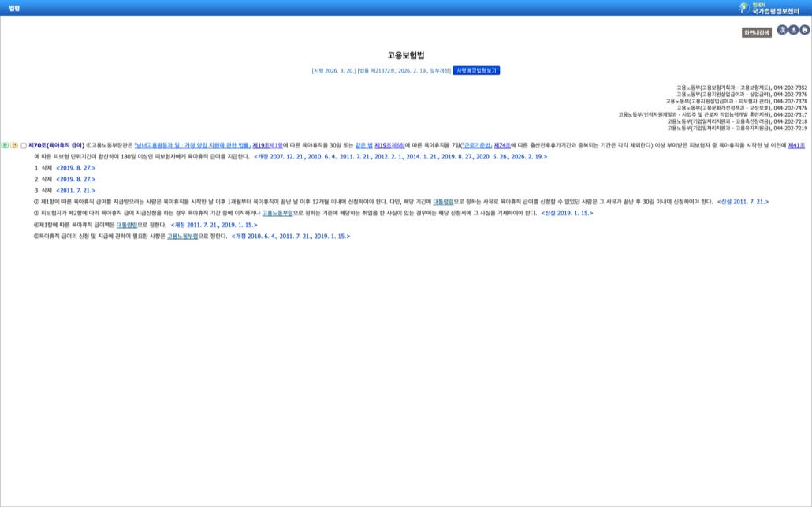Open the 대통령령 link in paragraph ②
The image size is (812, 507).
(443, 201)
